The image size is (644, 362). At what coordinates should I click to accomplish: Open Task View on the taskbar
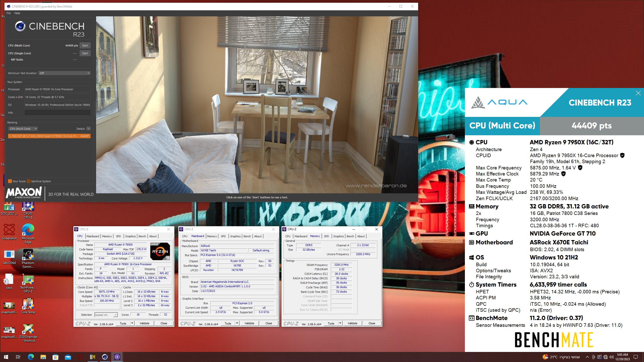coord(18,357)
